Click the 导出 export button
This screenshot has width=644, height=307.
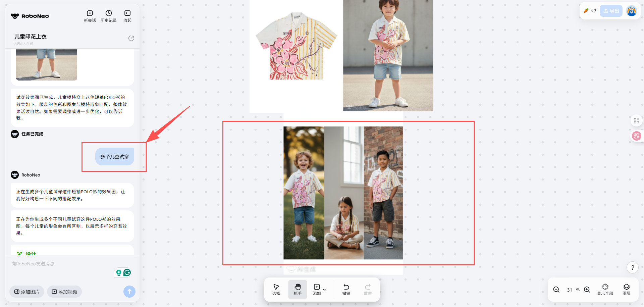point(611,11)
